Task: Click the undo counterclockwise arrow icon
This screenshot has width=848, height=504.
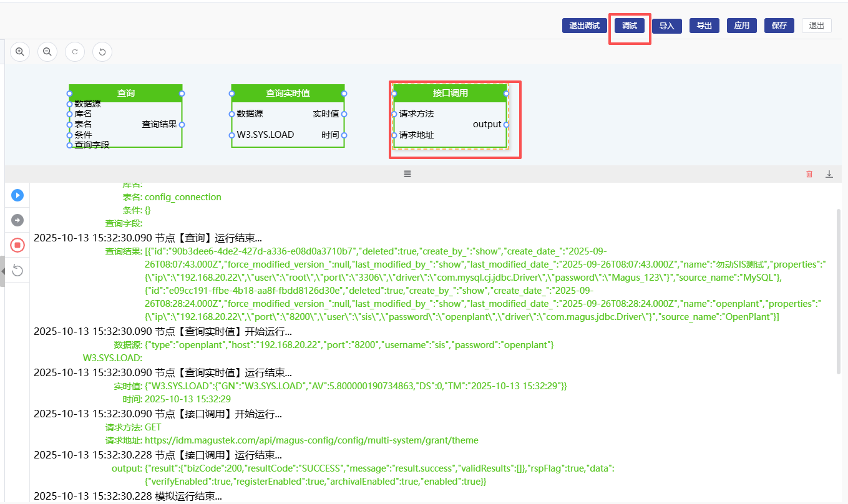Action: [102, 52]
